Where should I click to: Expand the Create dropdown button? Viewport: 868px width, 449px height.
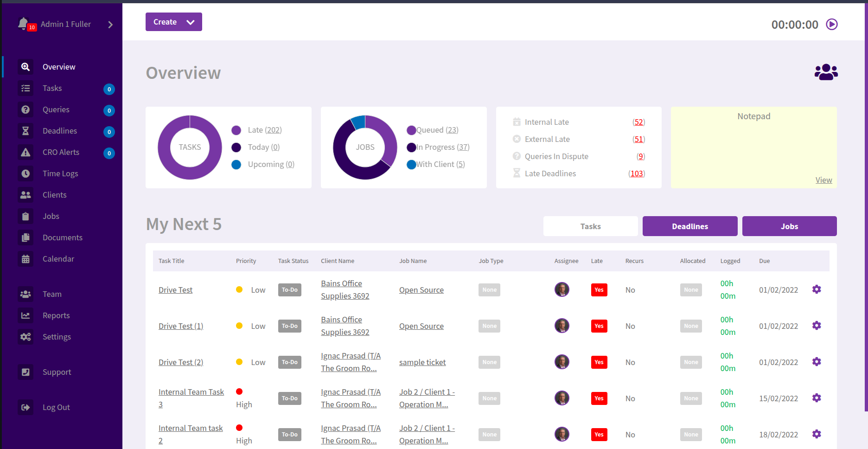point(174,22)
